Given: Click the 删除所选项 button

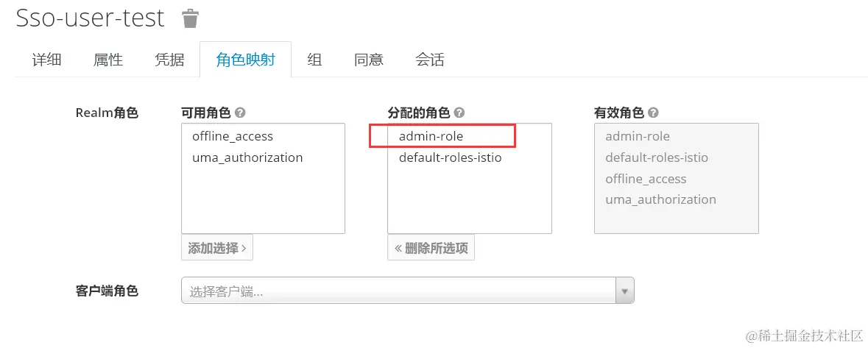Looking at the screenshot, I should (431, 248).
